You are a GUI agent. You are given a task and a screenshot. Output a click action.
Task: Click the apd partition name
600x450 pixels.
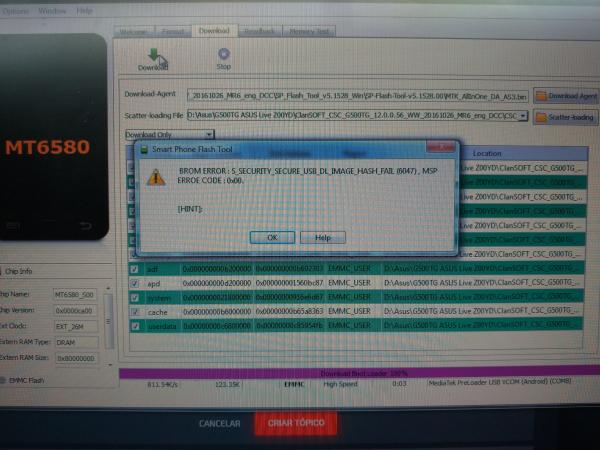tap(153, 284)
